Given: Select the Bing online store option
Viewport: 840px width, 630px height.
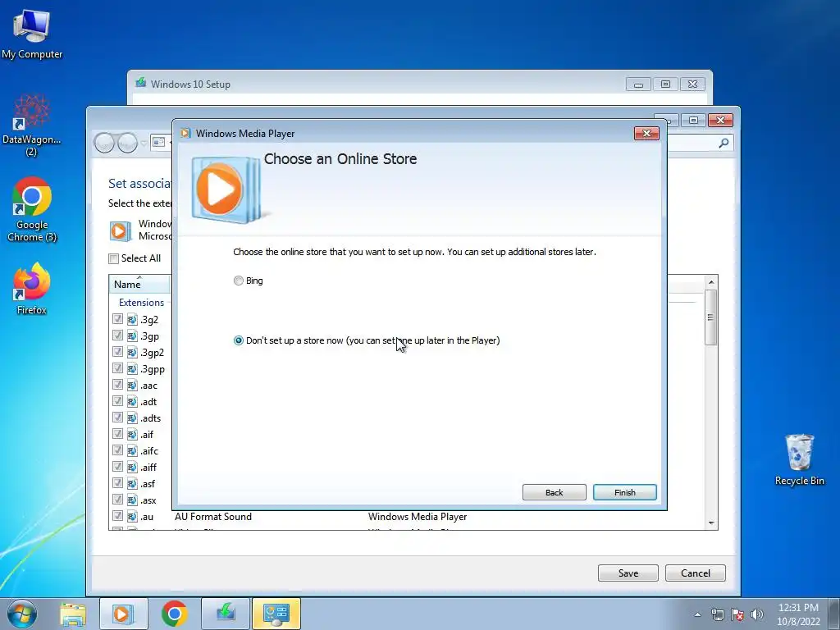Looking at the screenshot, I should (x=239, y=281).
